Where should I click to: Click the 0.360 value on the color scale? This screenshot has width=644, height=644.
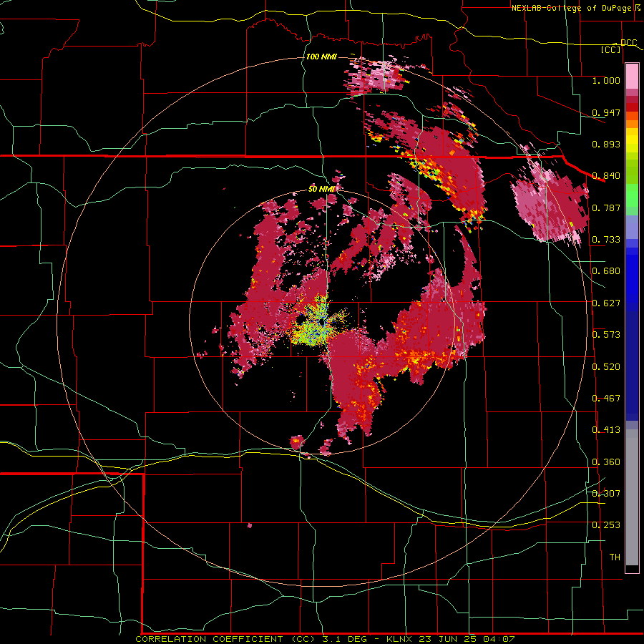pos(606,462)
